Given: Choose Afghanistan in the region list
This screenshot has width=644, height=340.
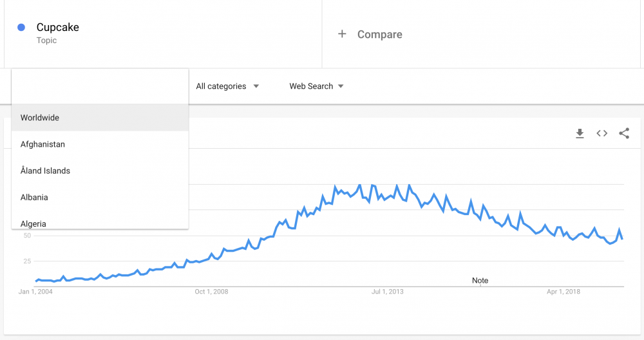Looking at the screenshot, I should pyautogui.click(x=43, y=144).
